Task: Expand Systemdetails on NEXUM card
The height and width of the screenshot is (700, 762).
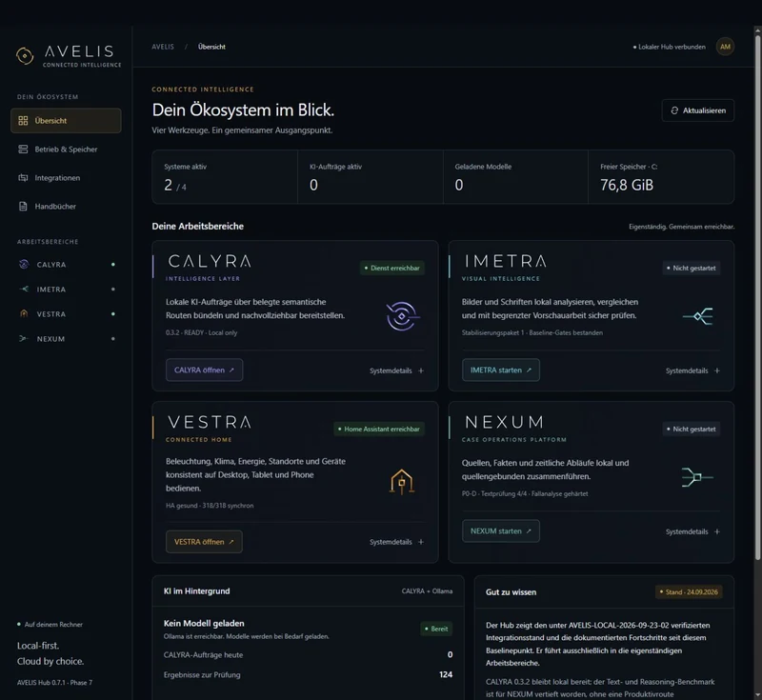Action: click(x=693, y=531)
